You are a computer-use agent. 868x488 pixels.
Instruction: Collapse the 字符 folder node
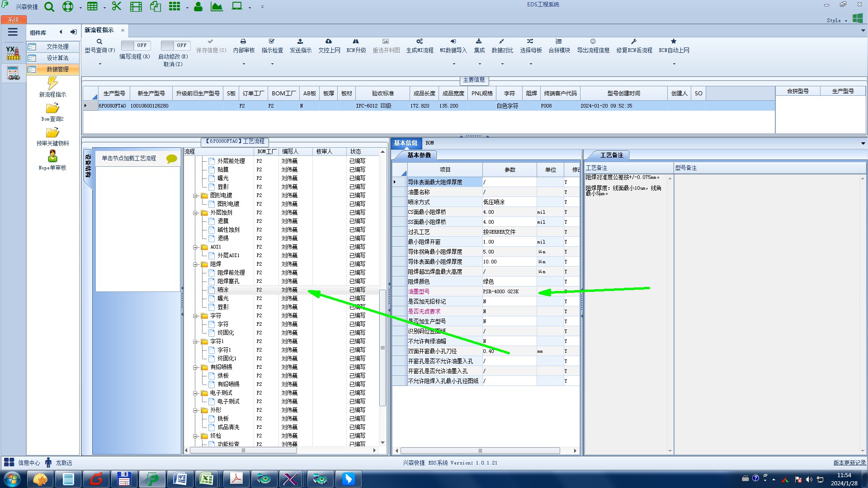(x=196, y=316)
